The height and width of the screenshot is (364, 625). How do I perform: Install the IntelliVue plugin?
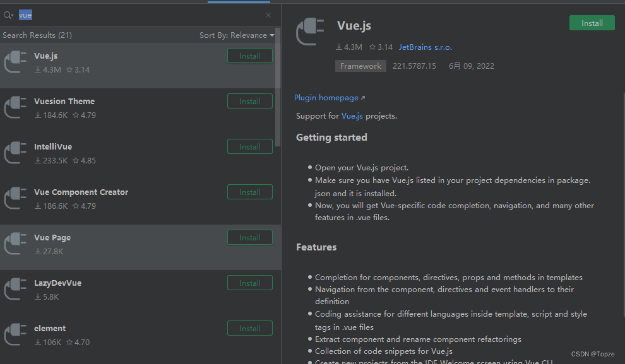click(x=250, y=146)
